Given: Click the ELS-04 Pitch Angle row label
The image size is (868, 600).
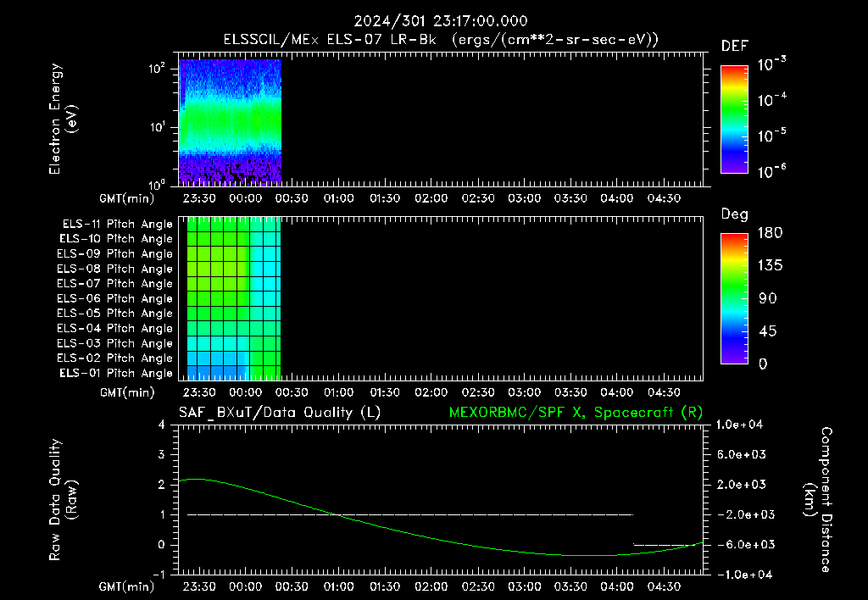Looking at the screenshot, I should (x=115, y=328).
